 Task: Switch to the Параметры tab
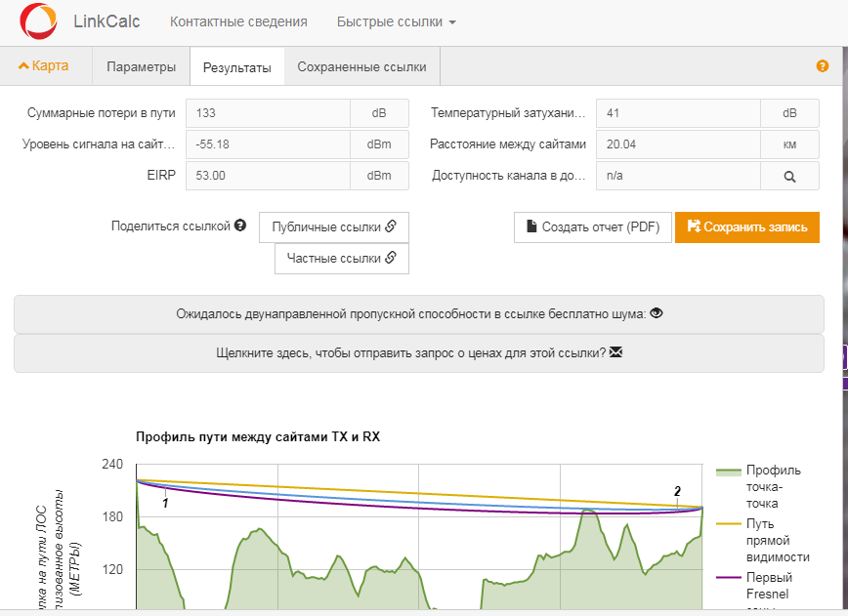coord(142,67)
